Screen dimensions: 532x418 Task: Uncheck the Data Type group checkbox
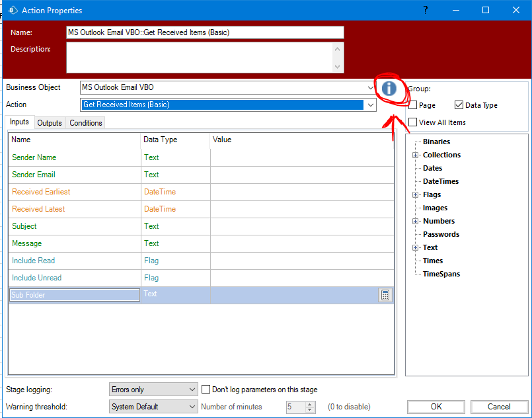click(x=459, y=105)
